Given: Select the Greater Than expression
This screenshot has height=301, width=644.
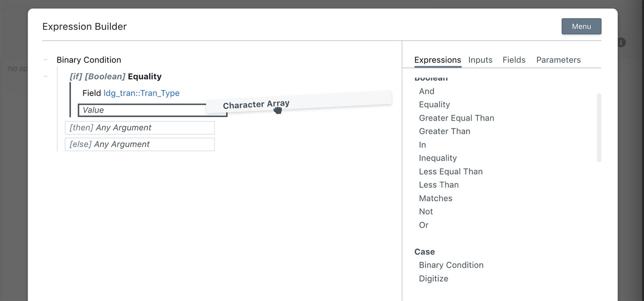Looking at the screenshot, I should pos(444,131).
